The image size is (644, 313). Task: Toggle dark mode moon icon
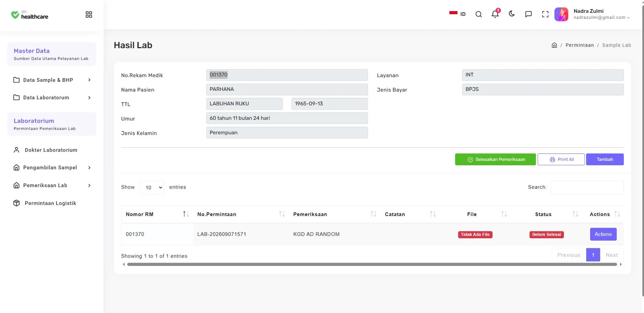point(512,14)
